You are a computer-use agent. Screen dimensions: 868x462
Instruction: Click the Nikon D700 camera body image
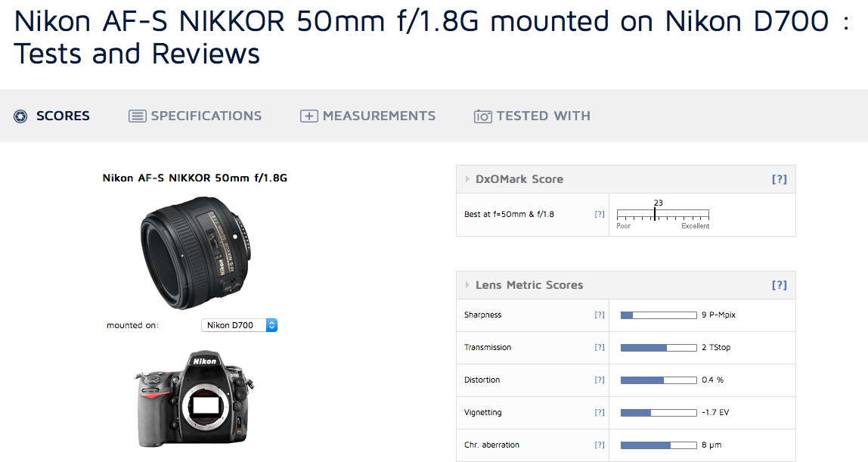pos(195,398)
